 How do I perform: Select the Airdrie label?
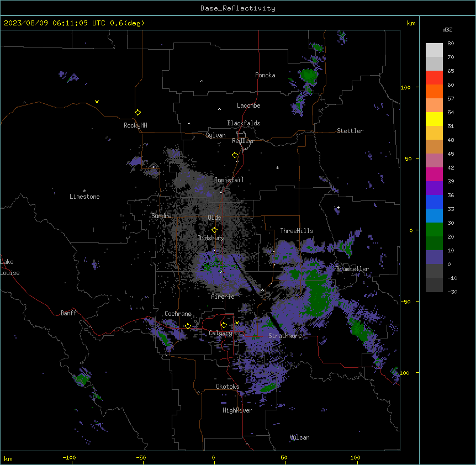223,297
